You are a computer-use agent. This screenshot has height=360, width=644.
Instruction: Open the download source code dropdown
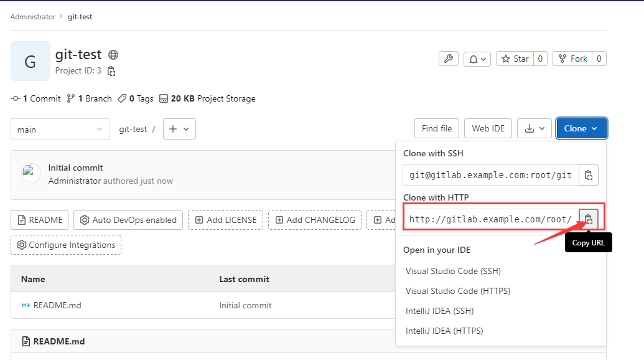[534, 129]
